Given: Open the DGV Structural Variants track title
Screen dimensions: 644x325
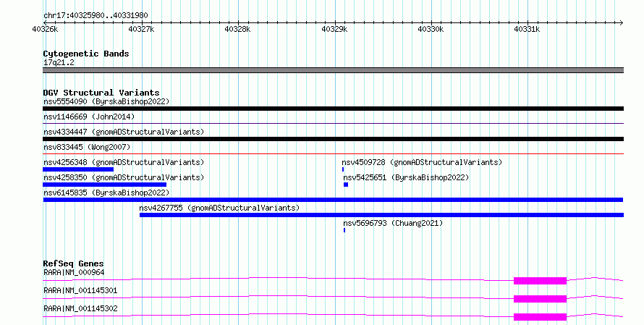Looking at the screenshot, I should (x=101, y=93).
